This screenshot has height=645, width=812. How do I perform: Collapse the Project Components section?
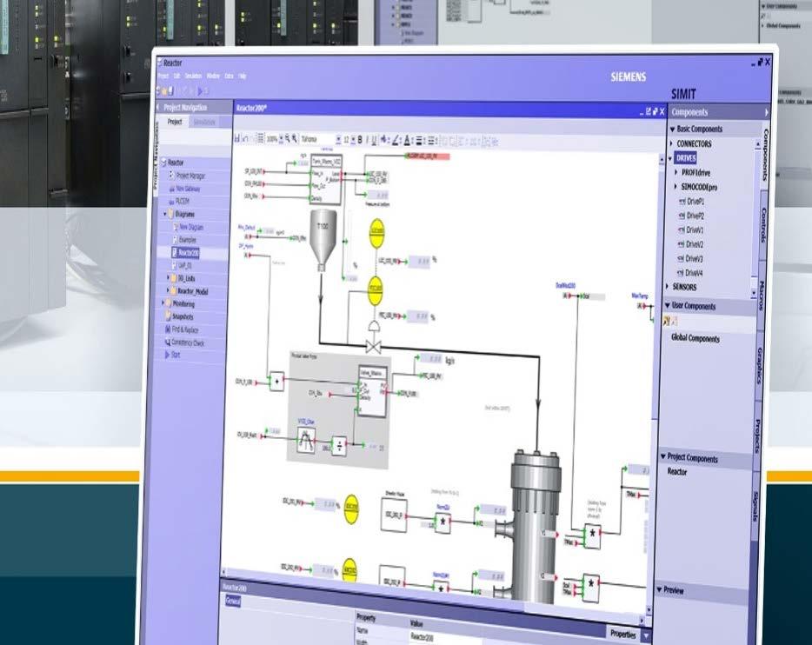[x=662, y=456]
